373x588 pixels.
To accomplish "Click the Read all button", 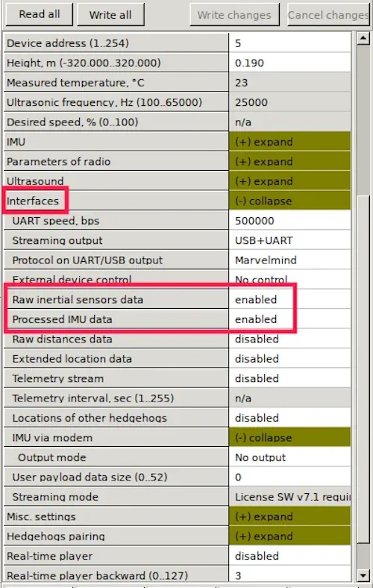I will coord(40,15).
